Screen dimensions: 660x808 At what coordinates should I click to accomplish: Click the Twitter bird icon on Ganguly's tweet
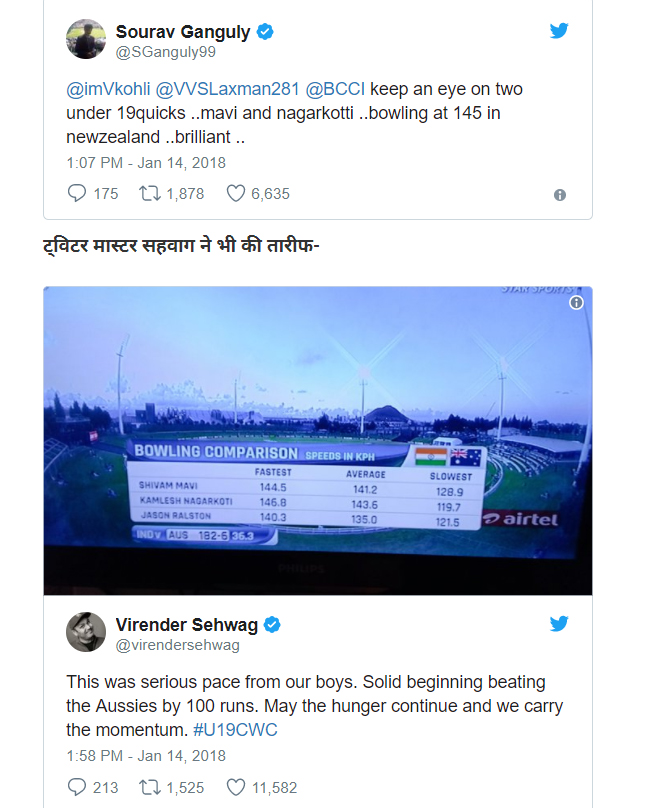559,31
